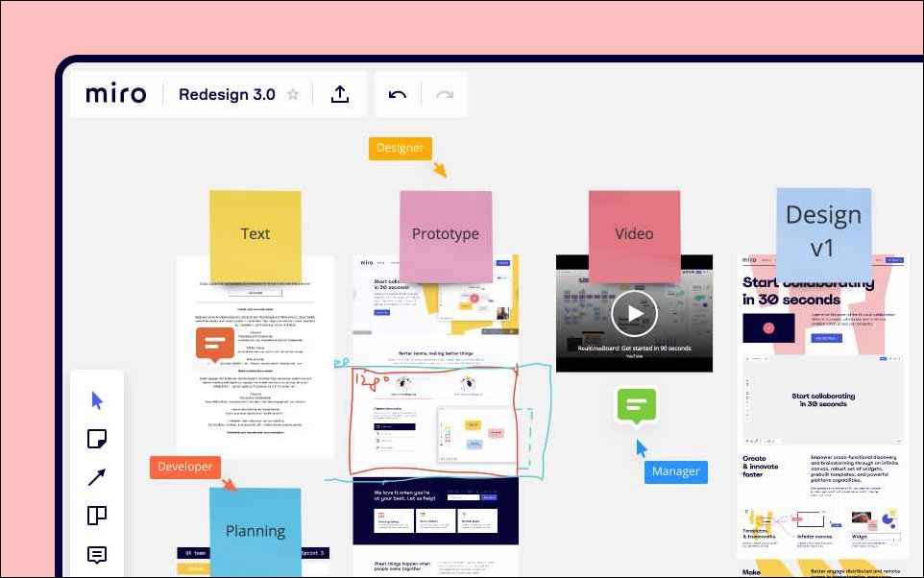Star the Redesign 3.0 board
Image resolution: width=924 pixels, height=578 pixels.
[x=293, y=94]
